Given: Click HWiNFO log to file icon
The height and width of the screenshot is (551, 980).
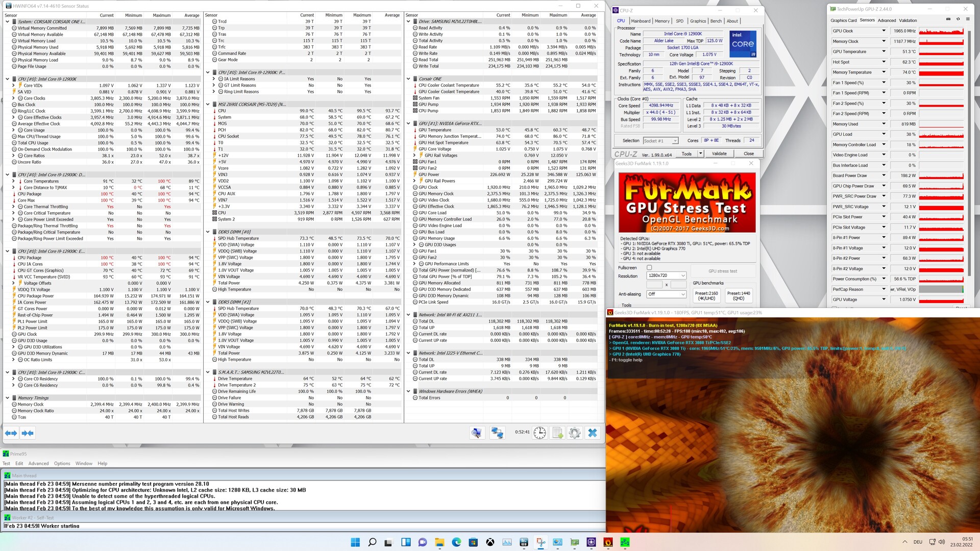Looking at the screenshot, I should coord(557,433).
